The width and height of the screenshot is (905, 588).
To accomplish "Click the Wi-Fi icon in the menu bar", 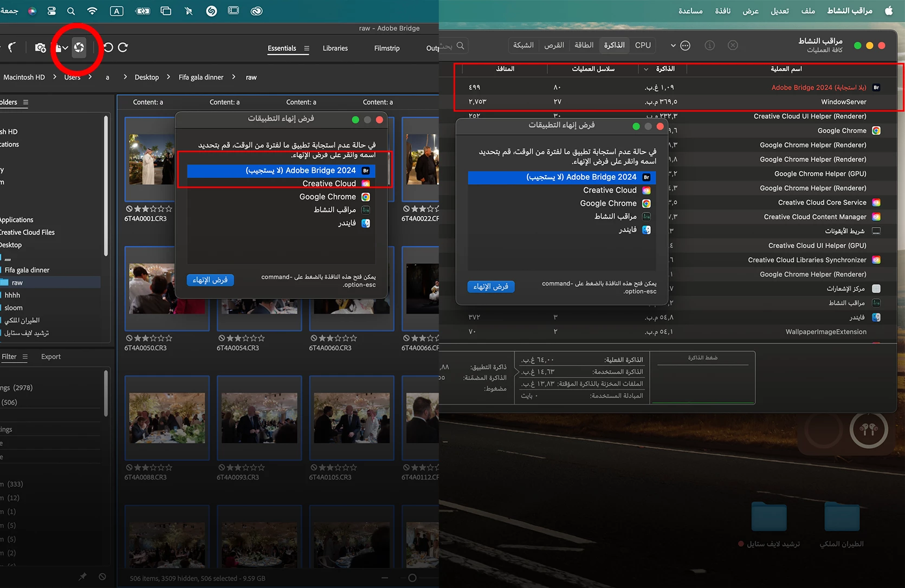I will click(x=92, y=11).
